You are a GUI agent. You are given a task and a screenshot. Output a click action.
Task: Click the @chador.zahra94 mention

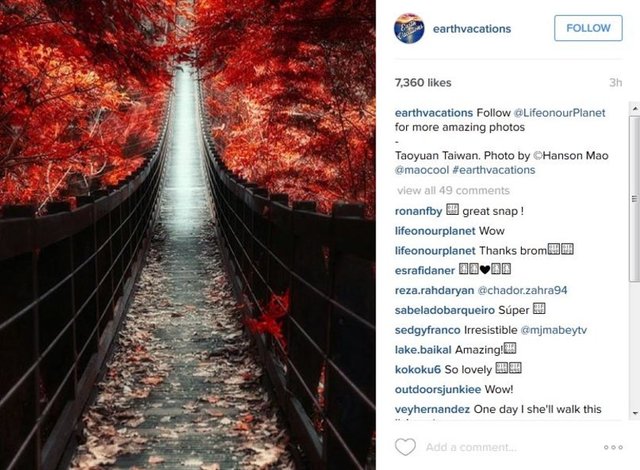522,290
